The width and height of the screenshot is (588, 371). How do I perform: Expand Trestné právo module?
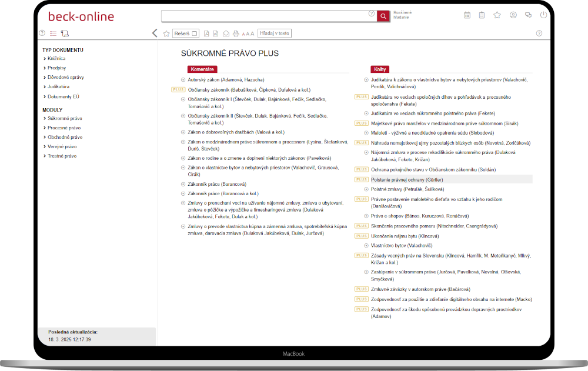(62, 156)
